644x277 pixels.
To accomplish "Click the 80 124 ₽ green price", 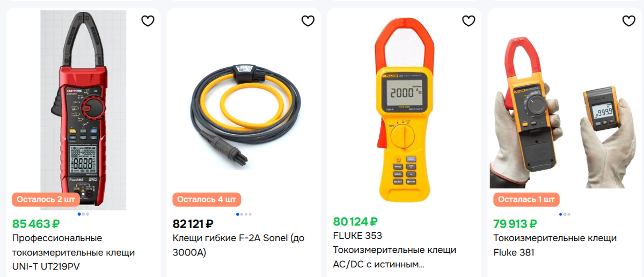I will [355, 221].
